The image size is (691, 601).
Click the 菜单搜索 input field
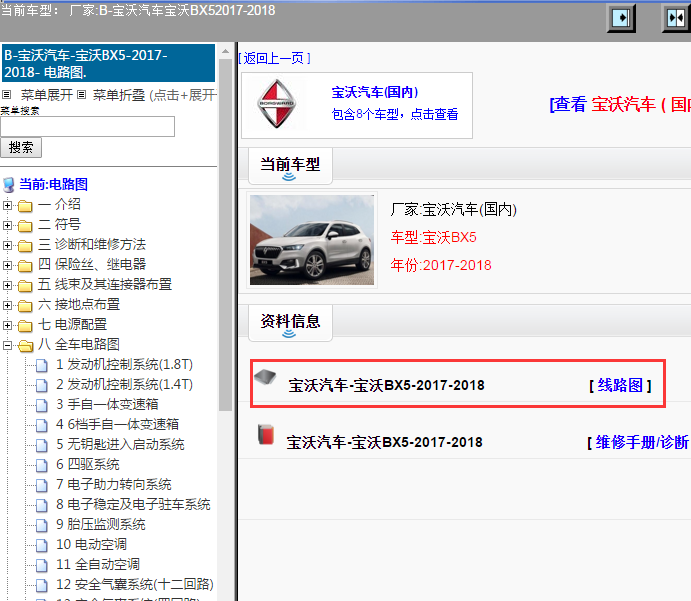point(88,126)
